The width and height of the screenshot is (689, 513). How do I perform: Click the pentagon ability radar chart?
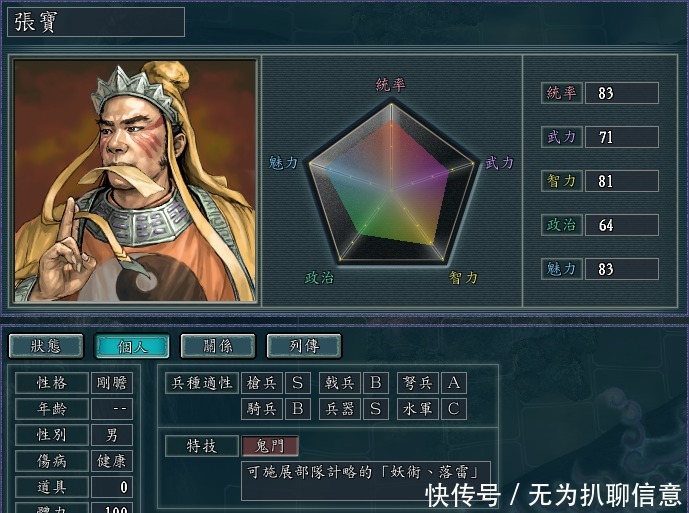(x=391, y=182)
